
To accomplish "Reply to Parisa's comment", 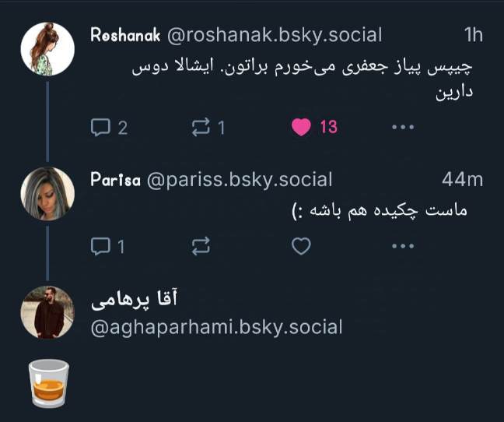I will pyautogui.click(x=100, y=247).
